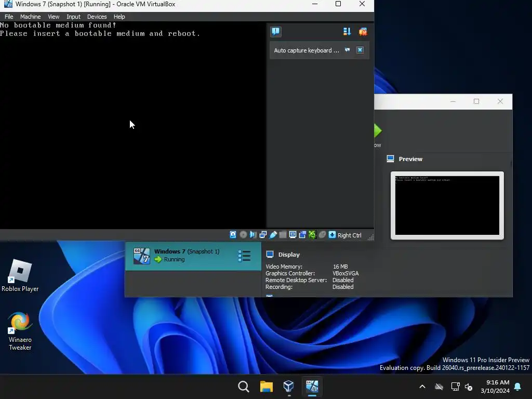Click the OneDrive tray icon

[439, 387]
